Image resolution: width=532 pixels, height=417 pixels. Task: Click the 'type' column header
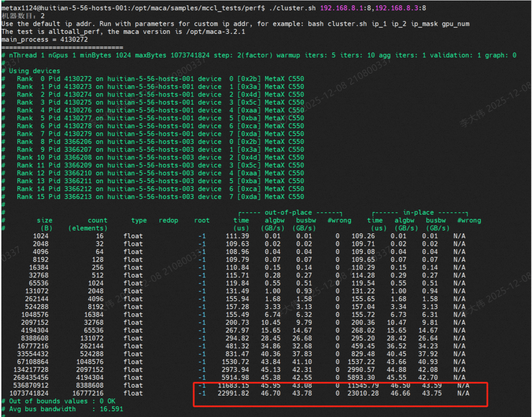pyautogui.click(x=139, y=220)
